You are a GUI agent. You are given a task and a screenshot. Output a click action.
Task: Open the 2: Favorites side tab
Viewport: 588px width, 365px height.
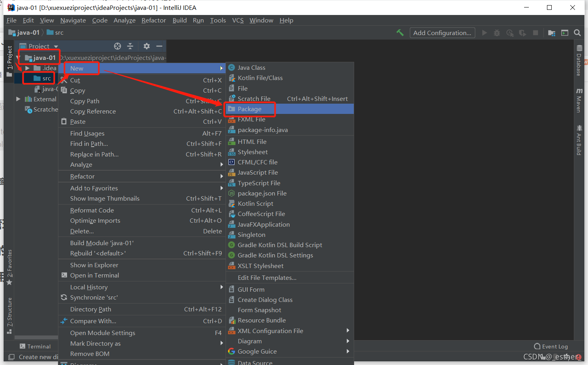pos(9,267)
